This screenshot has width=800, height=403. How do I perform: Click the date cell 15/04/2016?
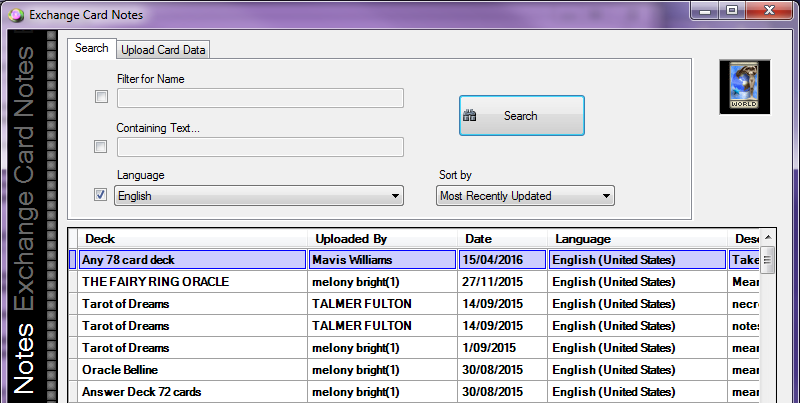(x=502, y=260)
